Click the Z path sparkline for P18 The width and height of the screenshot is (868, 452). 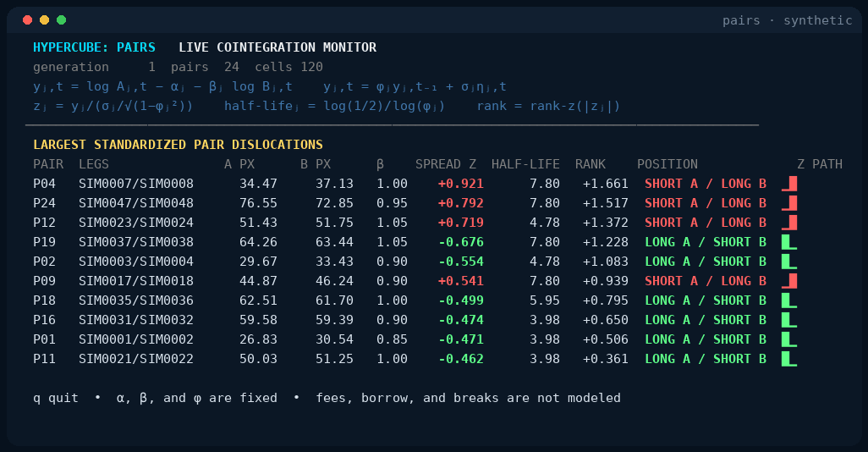point(789,300)
